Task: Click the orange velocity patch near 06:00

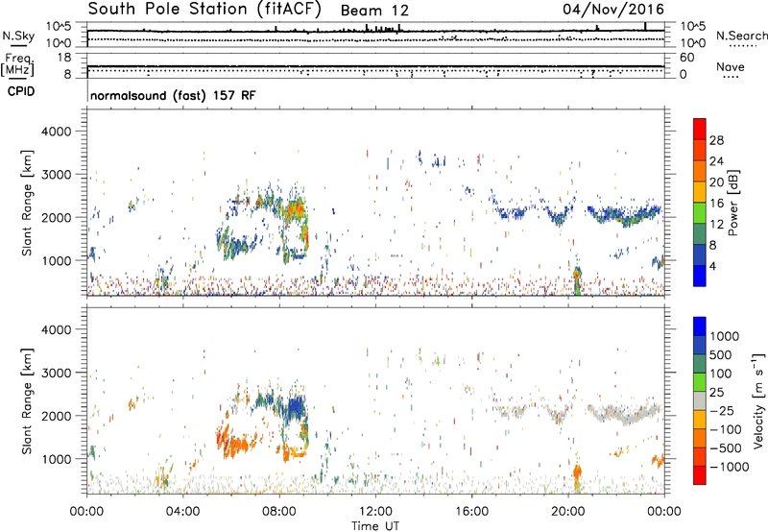Action: coord(236,444)
